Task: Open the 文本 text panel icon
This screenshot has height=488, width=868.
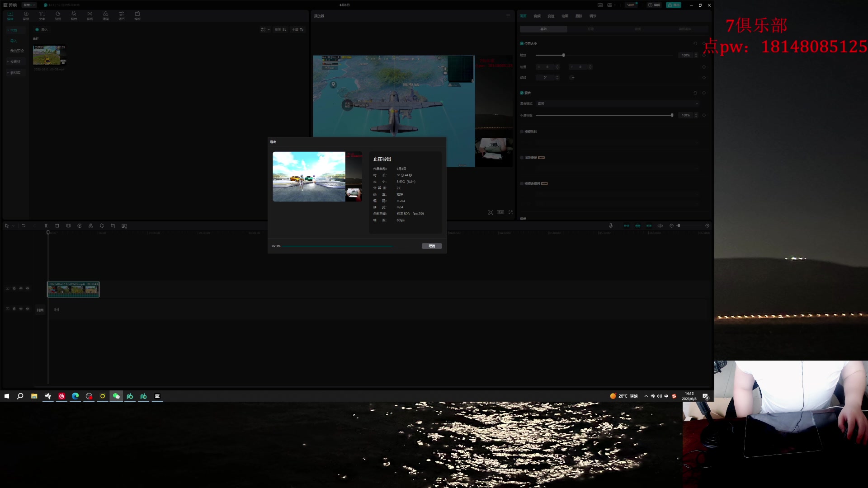Action: (x=42, y=15)
